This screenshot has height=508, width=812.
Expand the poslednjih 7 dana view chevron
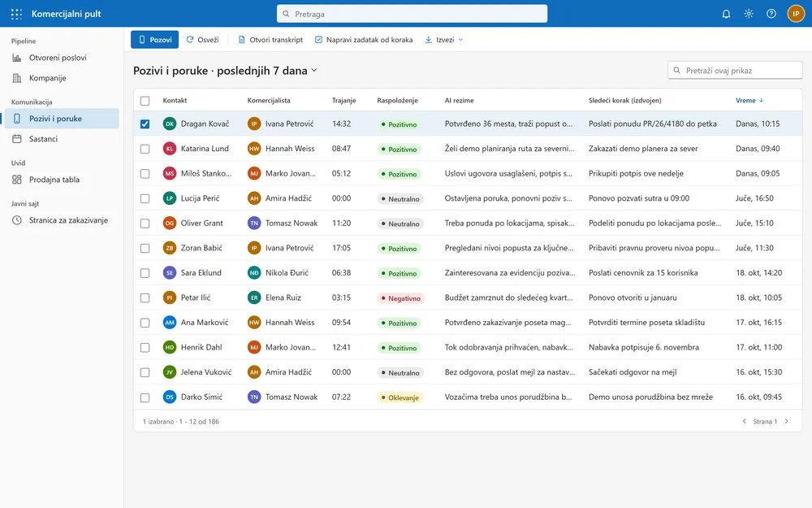point(313,71)
